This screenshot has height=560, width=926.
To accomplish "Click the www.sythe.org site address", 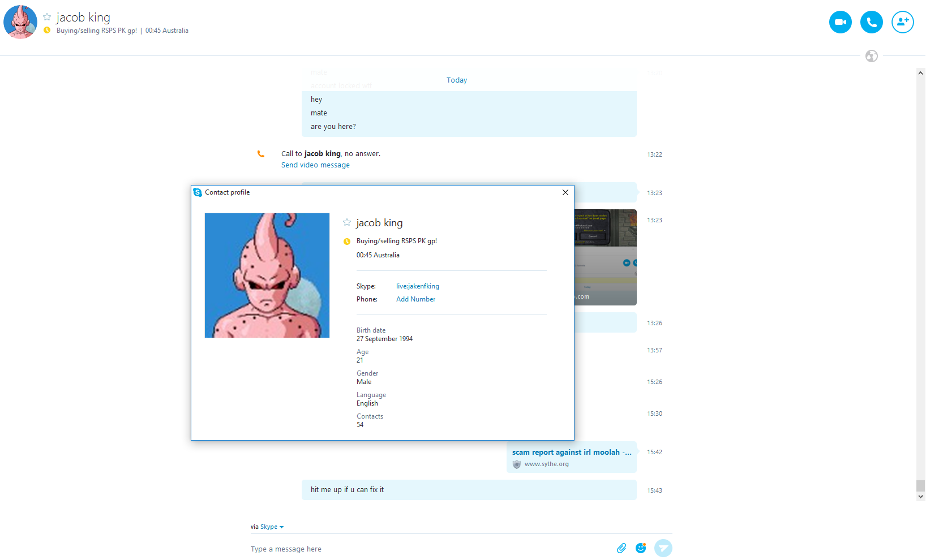I will click(x=547, y=464).
